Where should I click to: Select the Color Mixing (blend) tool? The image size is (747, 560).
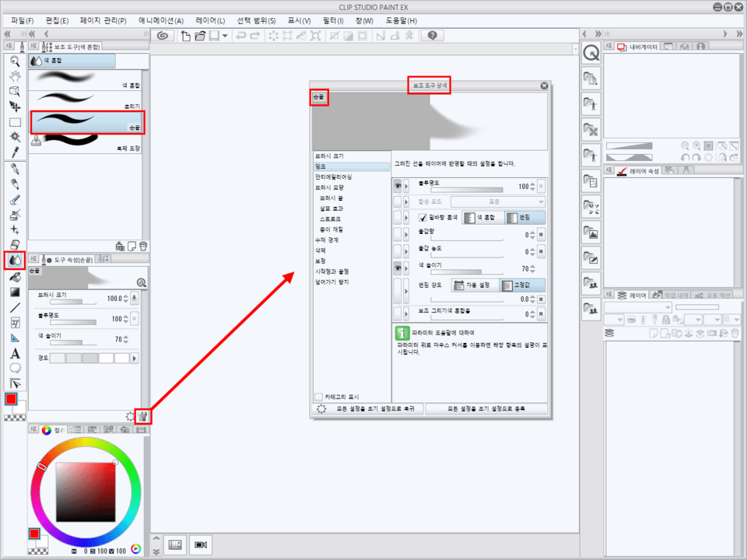tap(14, 261)
